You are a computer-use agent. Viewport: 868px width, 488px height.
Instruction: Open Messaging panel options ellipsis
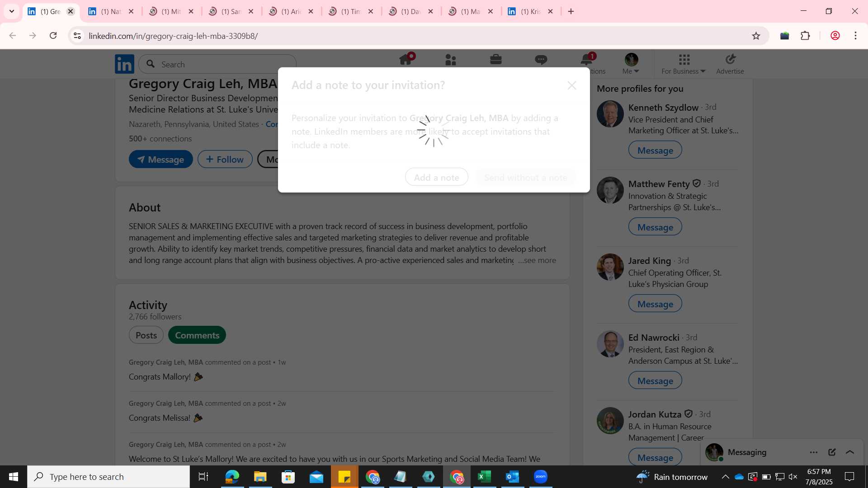814,452
